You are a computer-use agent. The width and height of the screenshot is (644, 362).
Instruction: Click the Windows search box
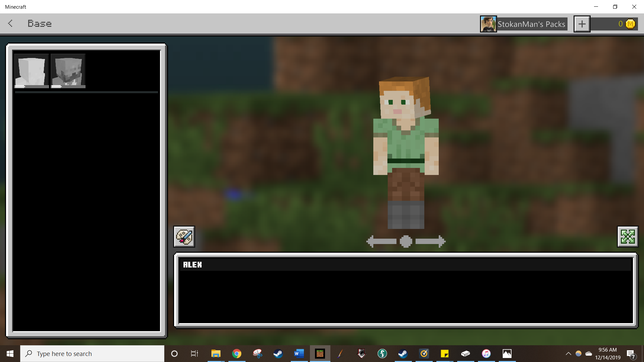coord(92,354)
